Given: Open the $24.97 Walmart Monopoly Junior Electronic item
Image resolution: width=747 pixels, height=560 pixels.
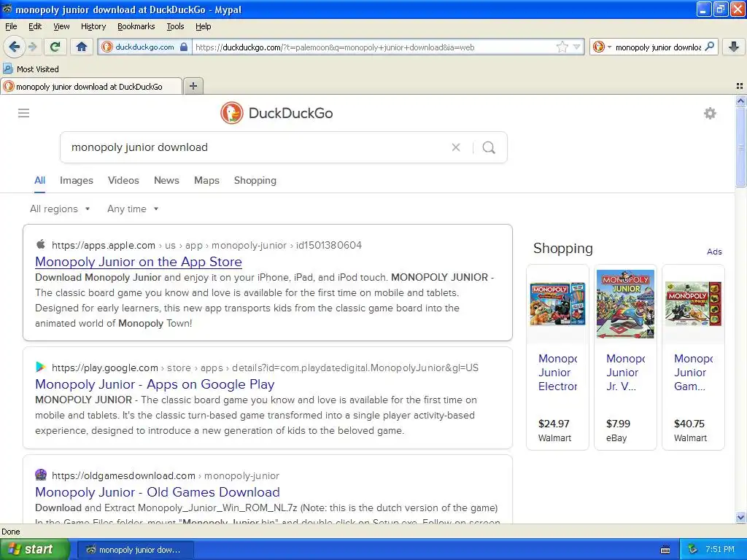Looking at the screenshot, I should [x=557, y=357].
